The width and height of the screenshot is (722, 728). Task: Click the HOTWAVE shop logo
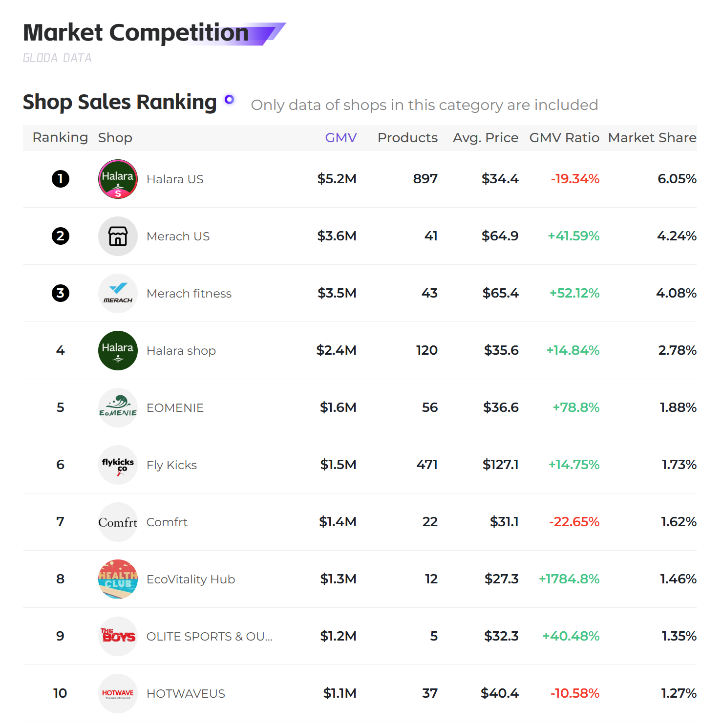coord(118,693)
